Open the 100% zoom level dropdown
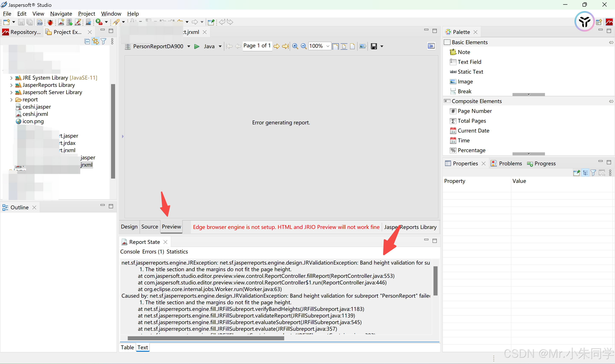The image size is (615, 364). click(x=327, y=46)
